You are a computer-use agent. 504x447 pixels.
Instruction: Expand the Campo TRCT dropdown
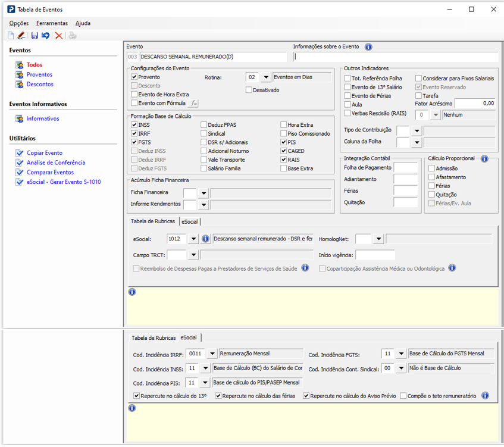coord(193,255)
